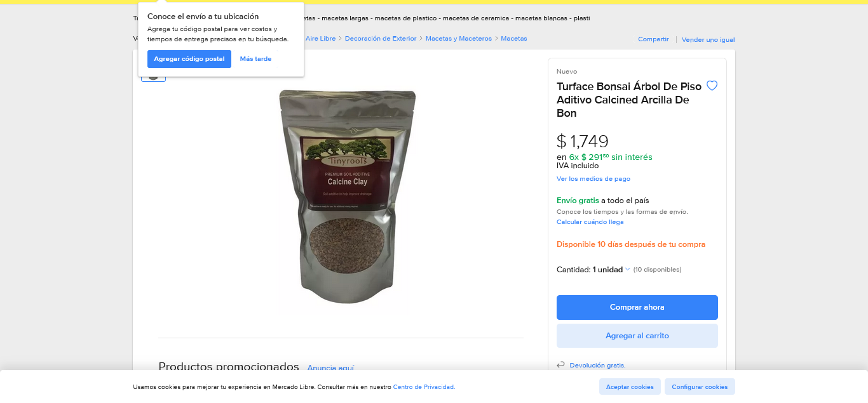Open Configurar cookies settings
Image resolution: width=868 pixels, height=403 pixels.
pyautogui.click(x=700, y=386)
